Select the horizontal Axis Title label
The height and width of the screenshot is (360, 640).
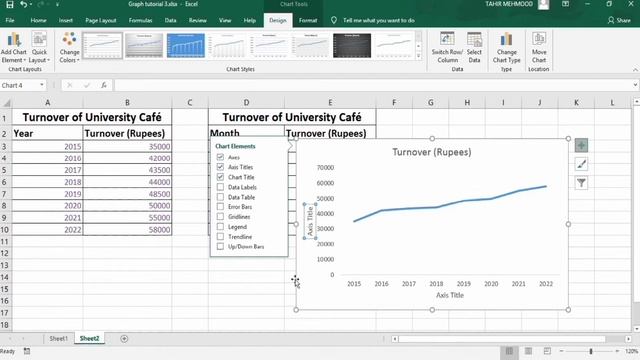coord(450,295)
